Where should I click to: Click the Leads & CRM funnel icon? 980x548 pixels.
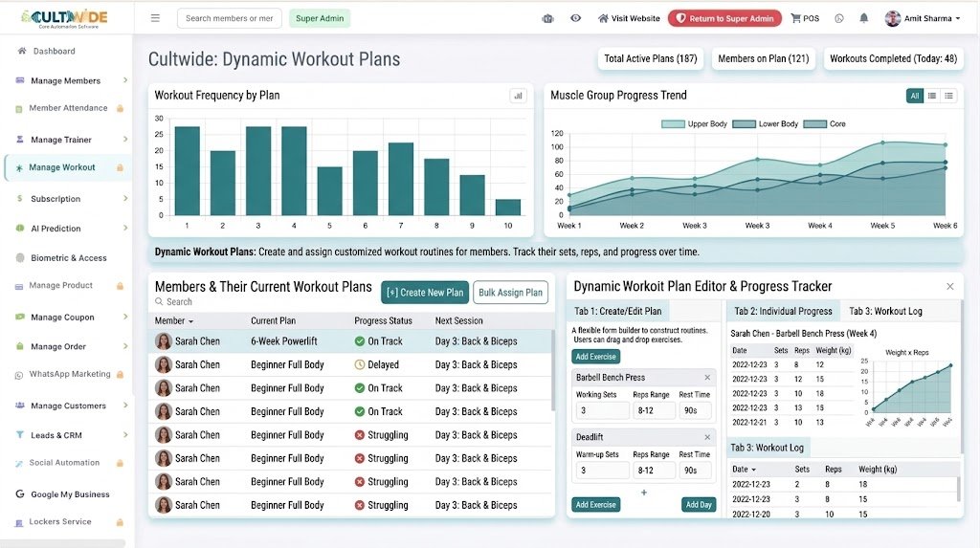(x=19, y=435)
